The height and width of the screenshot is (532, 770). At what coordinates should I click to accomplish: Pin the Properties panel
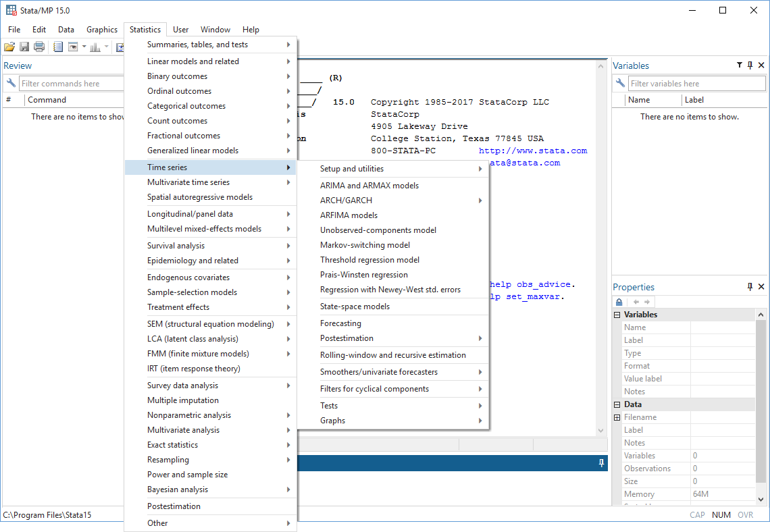pos(750,287)
